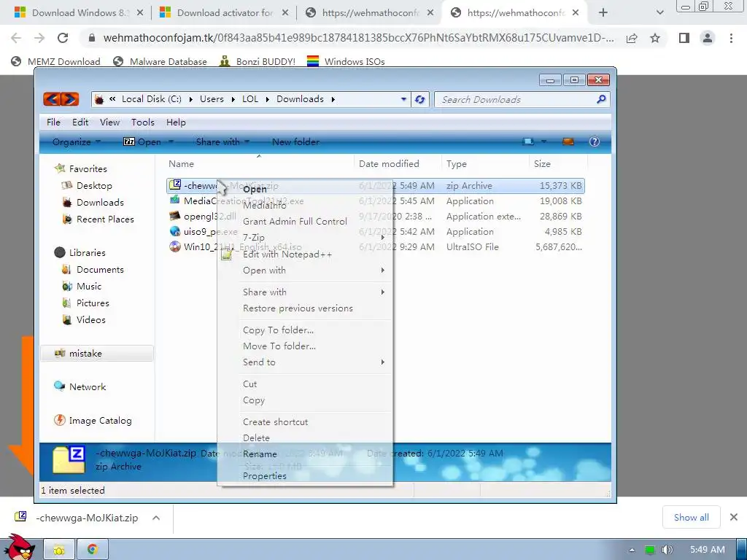
Task: Select Network in navigation pane
Action: pos(80,386)
